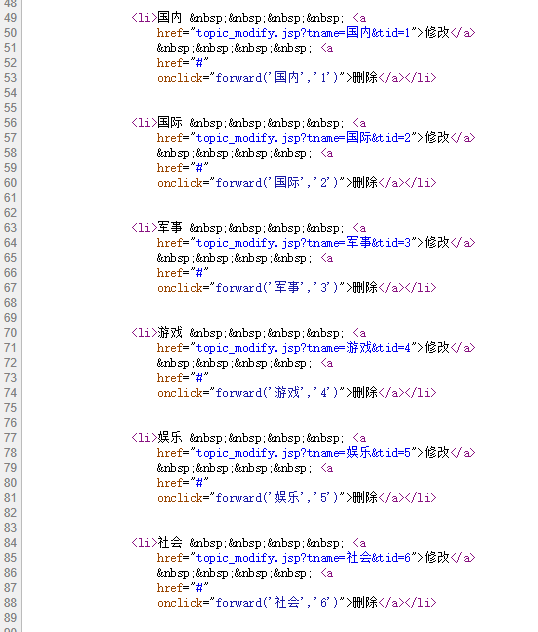The width and height of the screenshot is (538, 632).
Task: Click the &nbsp; sequence on line 72
Action: [234, 363]
